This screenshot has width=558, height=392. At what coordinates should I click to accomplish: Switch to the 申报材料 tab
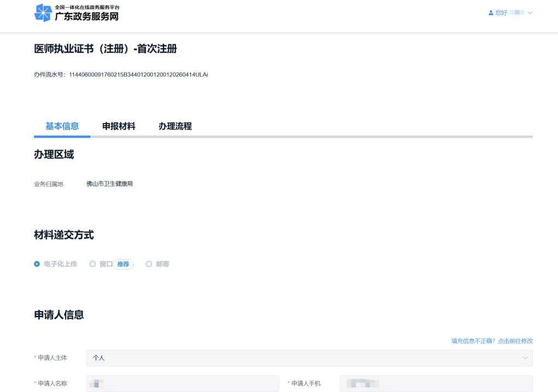(119, 126)
